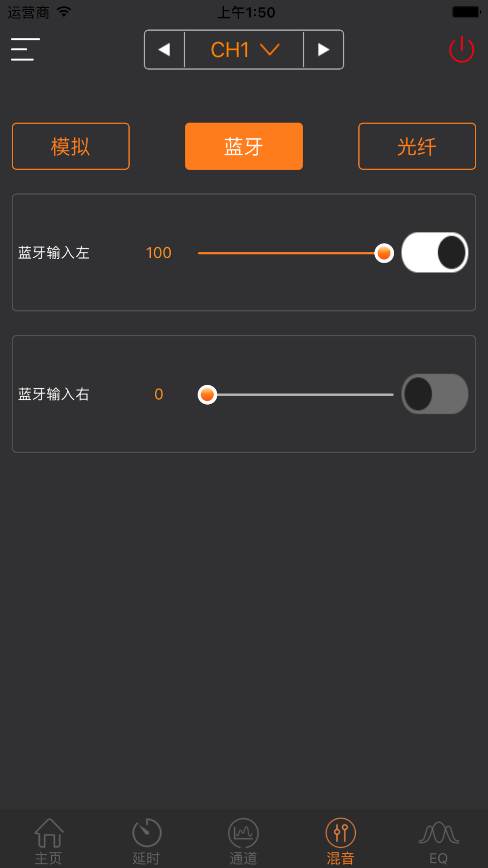The image size is (488, 868).
Task: Open the EQ tab icon
Action: (438, 833)
